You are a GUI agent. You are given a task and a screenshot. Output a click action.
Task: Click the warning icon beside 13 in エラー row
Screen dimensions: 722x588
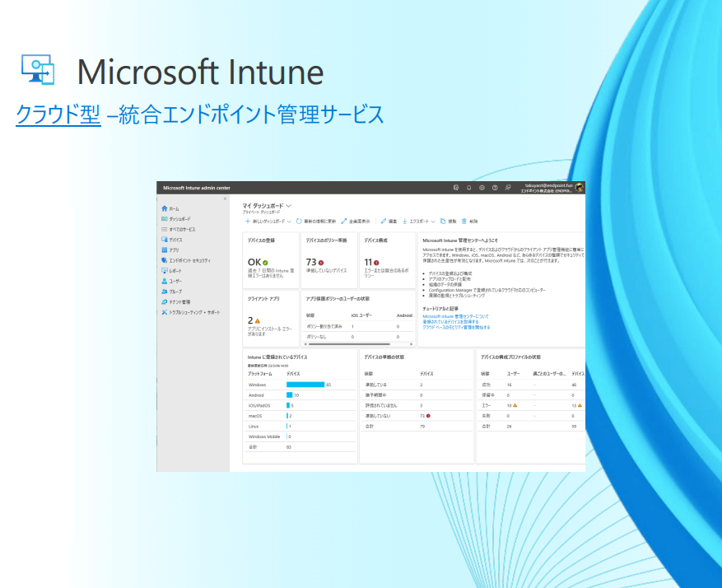tap(580, 406)
